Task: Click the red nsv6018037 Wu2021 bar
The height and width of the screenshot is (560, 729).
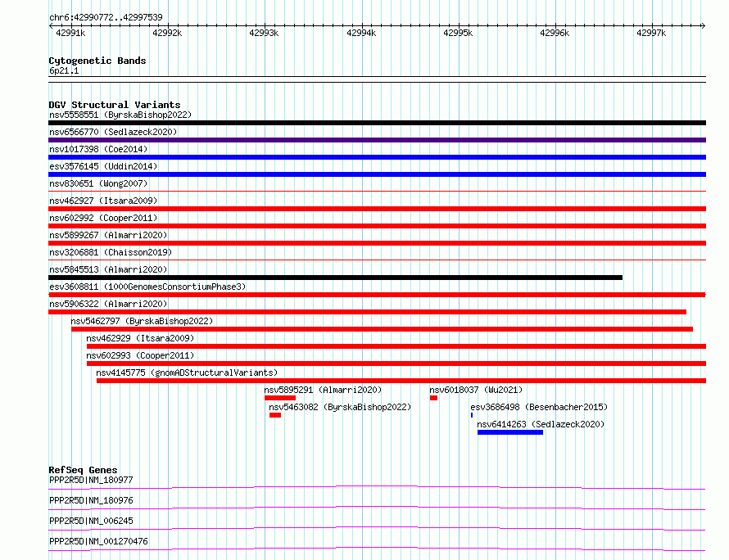Action: (433, 398)
